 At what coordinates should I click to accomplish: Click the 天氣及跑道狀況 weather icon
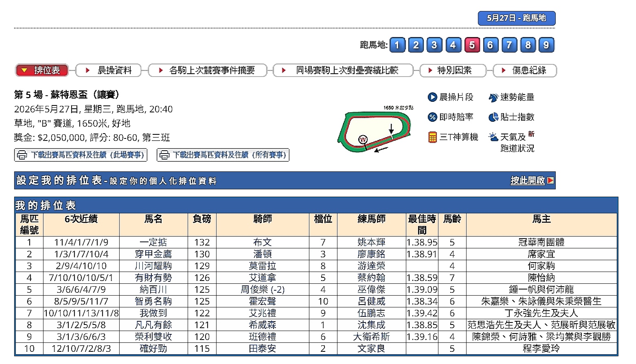493,137
